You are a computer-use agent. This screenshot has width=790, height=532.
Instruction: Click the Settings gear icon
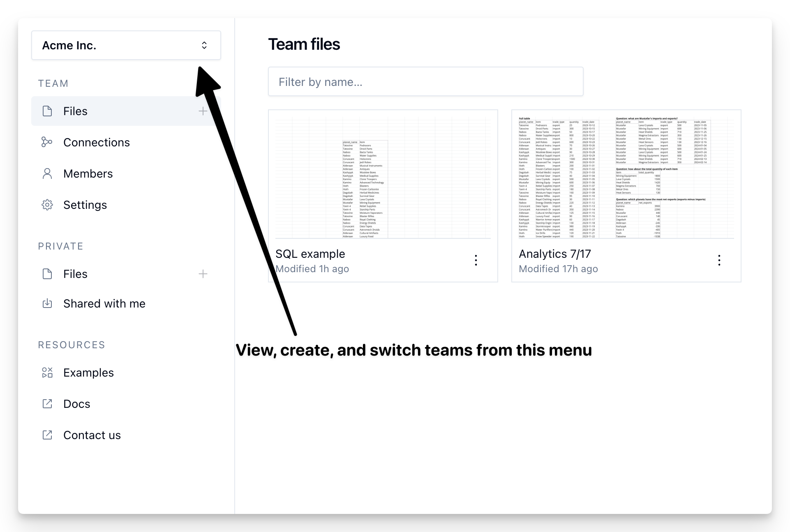(47, 205)
